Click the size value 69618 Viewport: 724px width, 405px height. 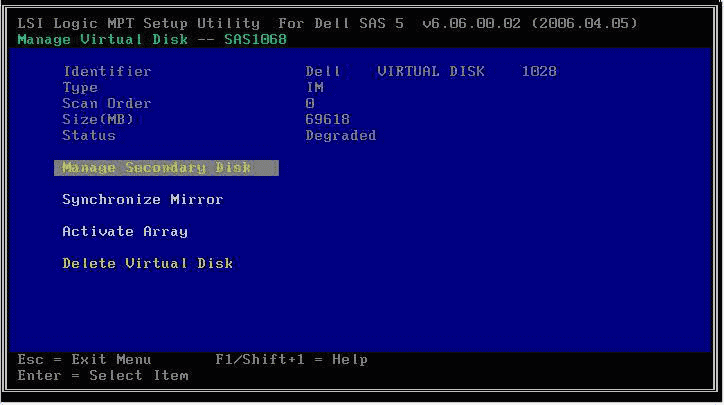coord(327,120)
